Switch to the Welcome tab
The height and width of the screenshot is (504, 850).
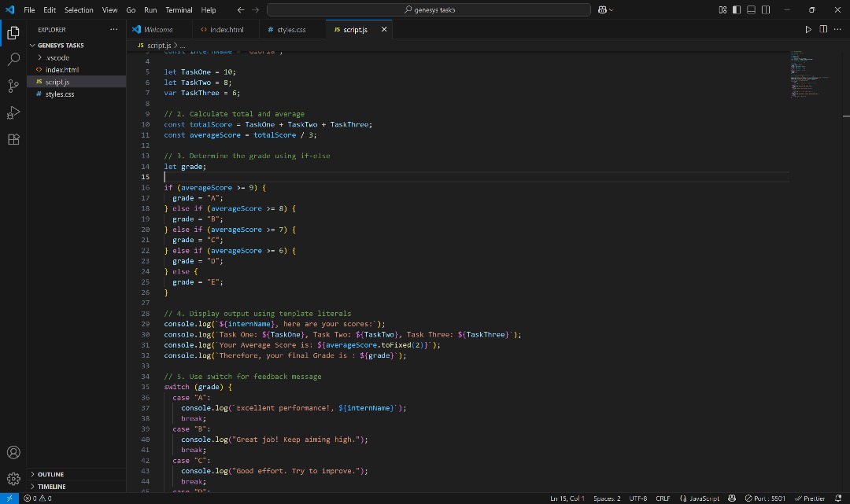click(x=159, y=30)
